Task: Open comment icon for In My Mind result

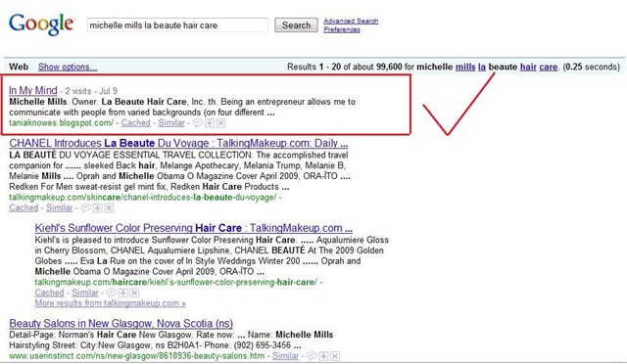Action: [x=198, y=123]
